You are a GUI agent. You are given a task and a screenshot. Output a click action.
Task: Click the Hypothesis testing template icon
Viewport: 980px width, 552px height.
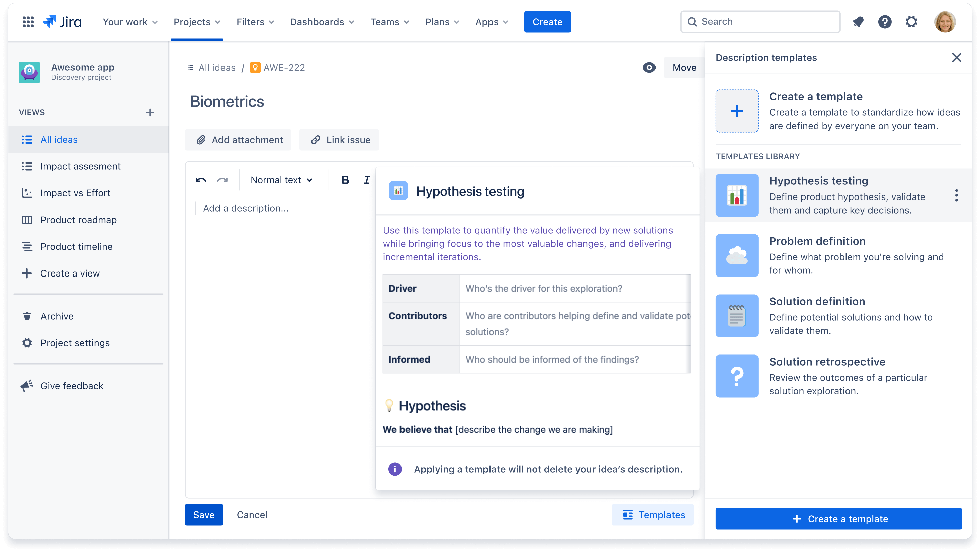click(x=736, y=194)
